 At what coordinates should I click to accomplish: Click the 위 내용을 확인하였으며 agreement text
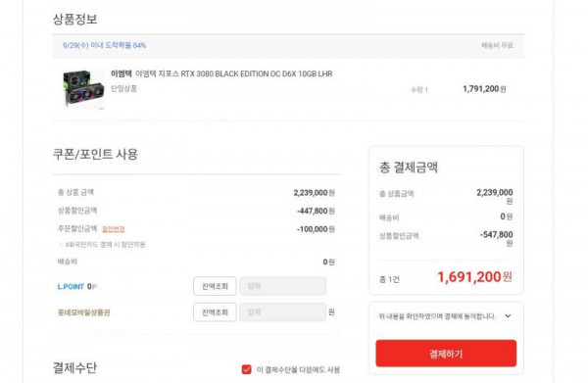click(x=437, y=316)
